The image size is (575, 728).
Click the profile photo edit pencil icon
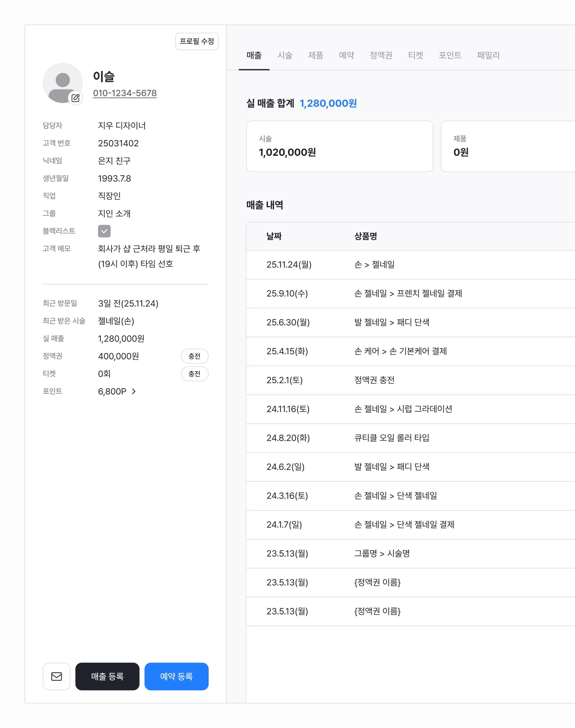pos(76,98)
